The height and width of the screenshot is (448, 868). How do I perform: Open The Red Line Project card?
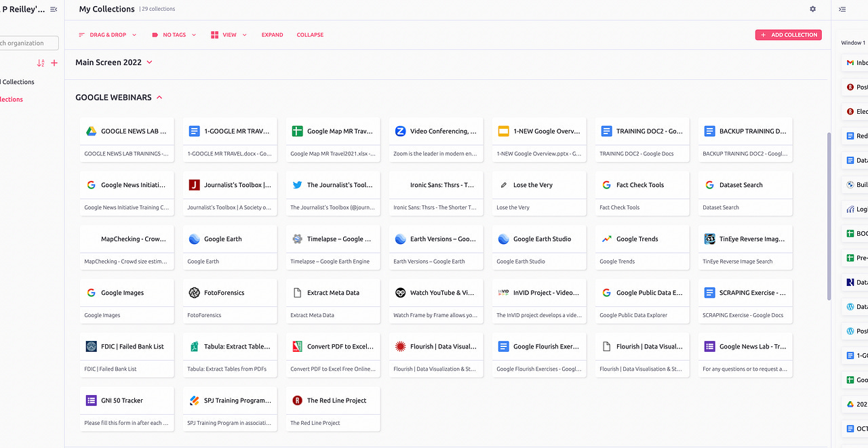[x=333, y=409]
